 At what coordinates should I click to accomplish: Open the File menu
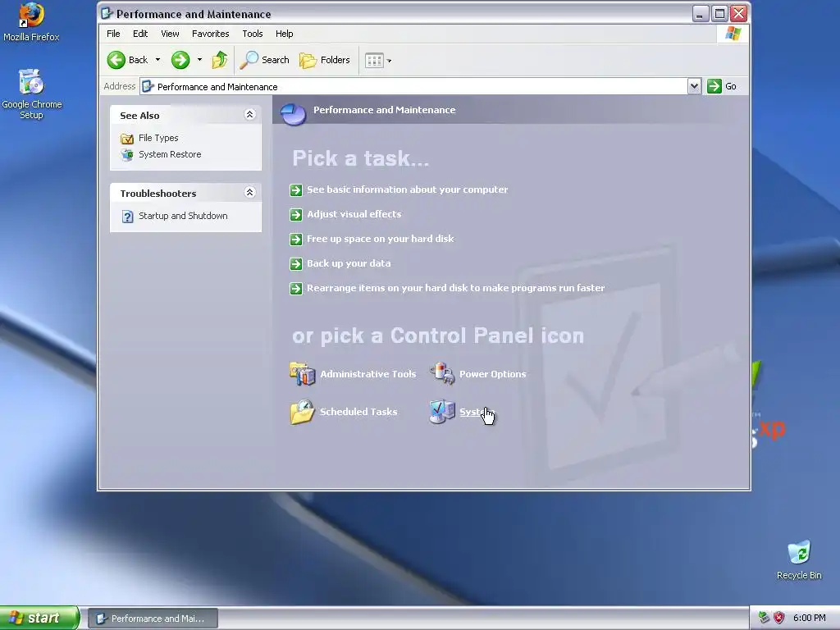[113, 34]
